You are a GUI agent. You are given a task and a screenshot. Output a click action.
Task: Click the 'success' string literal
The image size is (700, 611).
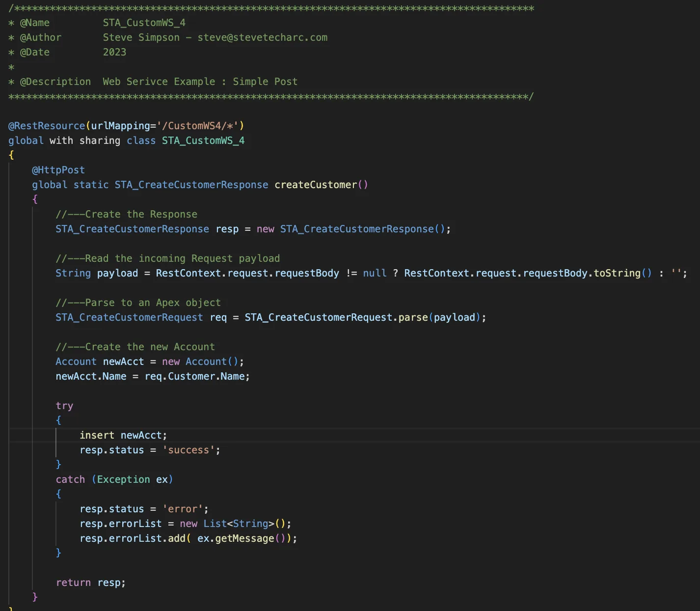(x=188, y=450)
